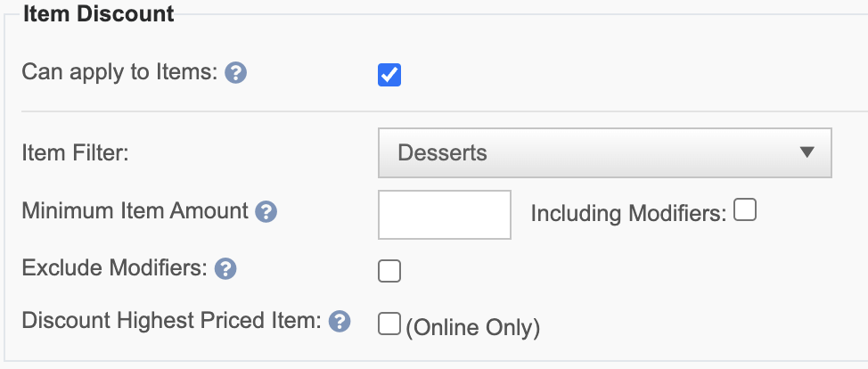Enable the Including Modifiers checkbox
This screenshot has width=868, height=369.
coord(745,211)
